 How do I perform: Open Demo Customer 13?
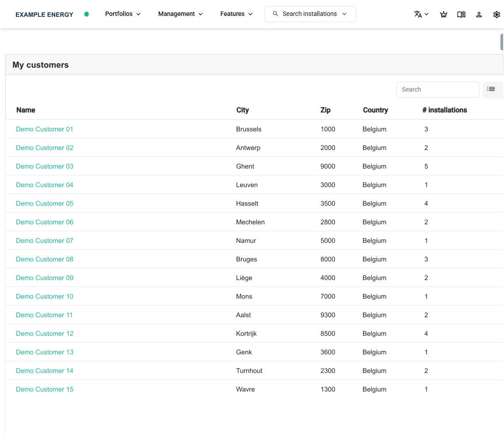(45, 352)
